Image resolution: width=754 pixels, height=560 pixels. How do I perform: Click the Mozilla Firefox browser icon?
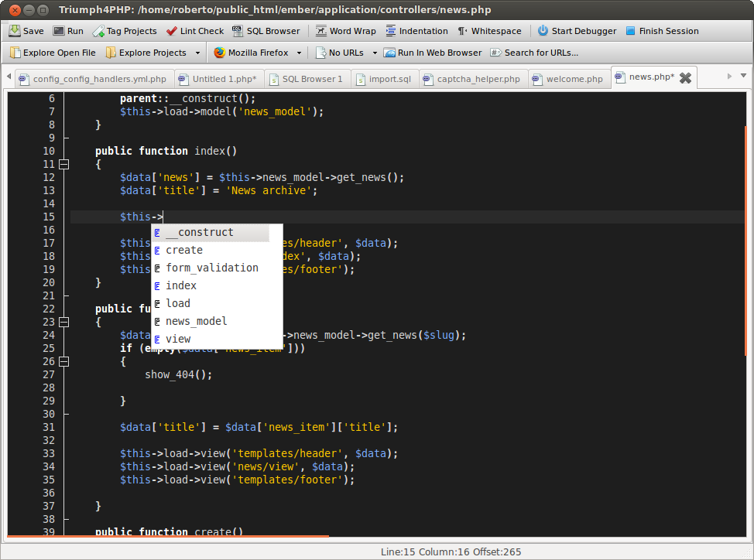pos(220,53)
